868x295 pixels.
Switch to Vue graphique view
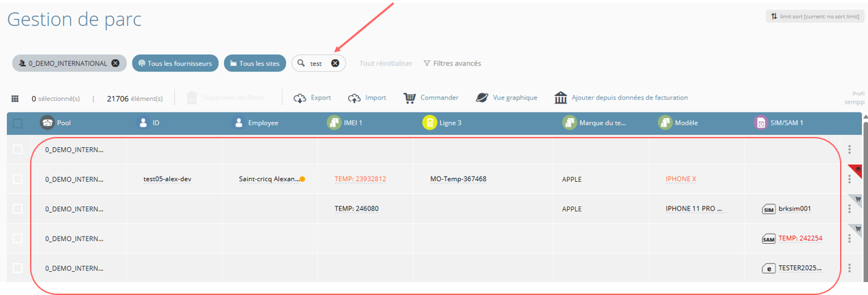[482, 98]
